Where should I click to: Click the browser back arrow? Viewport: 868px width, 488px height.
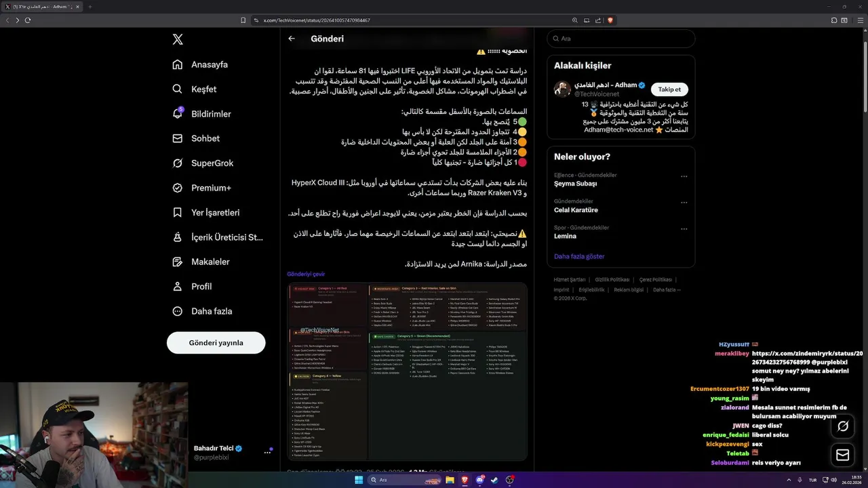(x=7, y=20)
